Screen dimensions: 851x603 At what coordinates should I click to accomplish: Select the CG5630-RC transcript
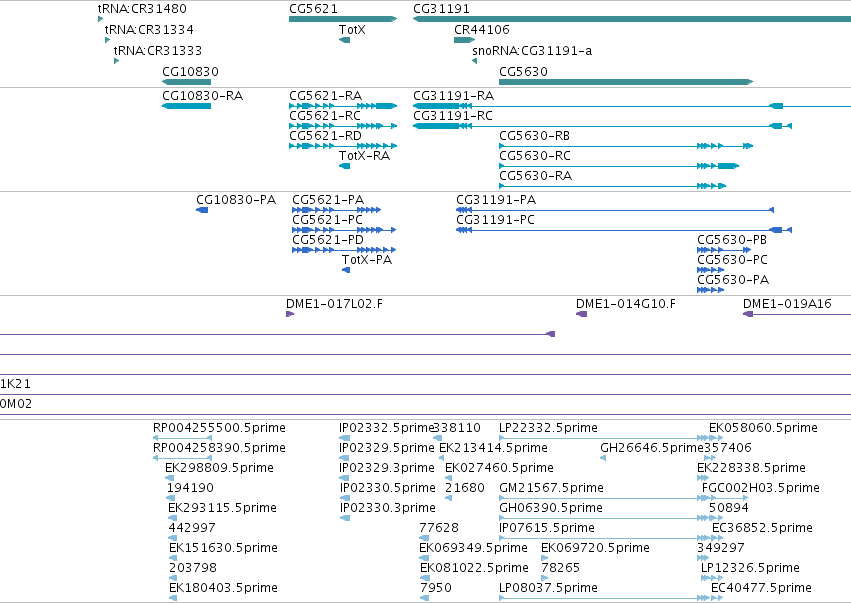coord(619,166)
